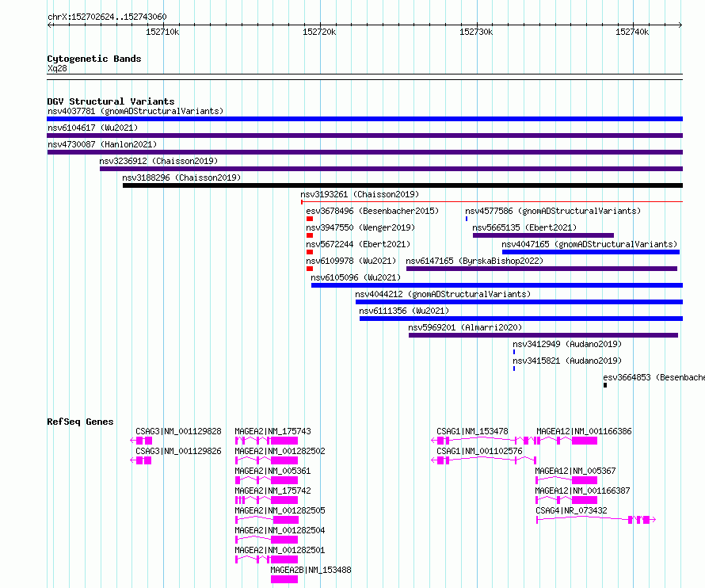Select the CSAG4 transcript glyph
The width and height of the screenshot is (705, 588).
[x=596, y=520]
